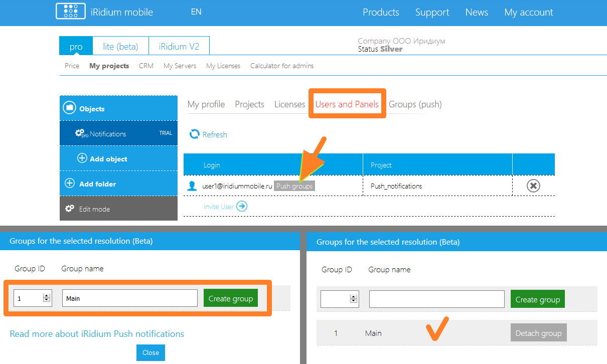Click Create group in the right dialog
Viewport: 607px width, 364px height.
pos(538,299)
